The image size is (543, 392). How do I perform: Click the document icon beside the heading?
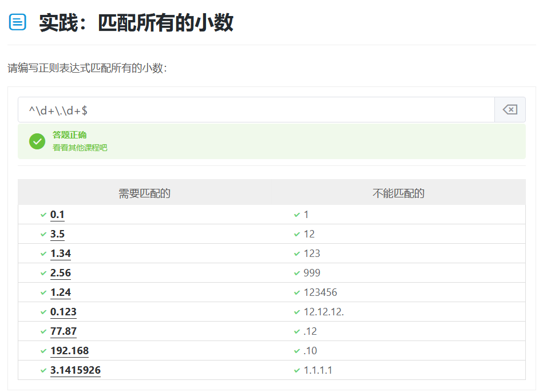[18, 22]
